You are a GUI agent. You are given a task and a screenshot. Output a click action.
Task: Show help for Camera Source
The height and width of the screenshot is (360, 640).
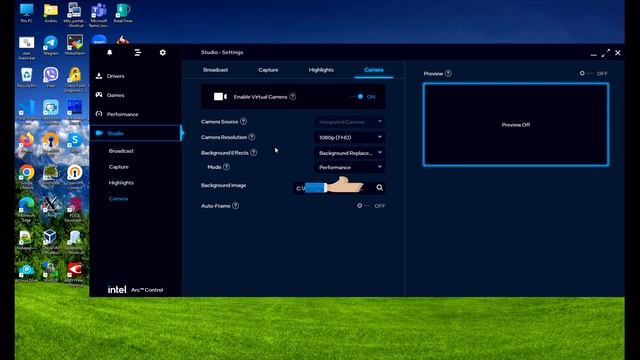pyautogui.click(x=243, y=122)
